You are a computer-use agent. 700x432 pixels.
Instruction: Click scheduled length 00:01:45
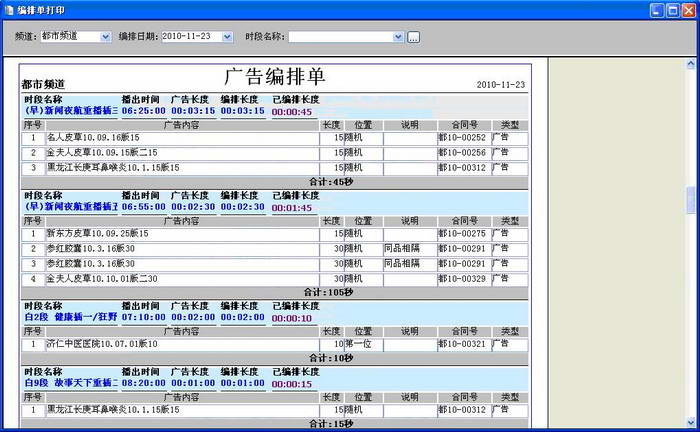[x=292, y=208]
